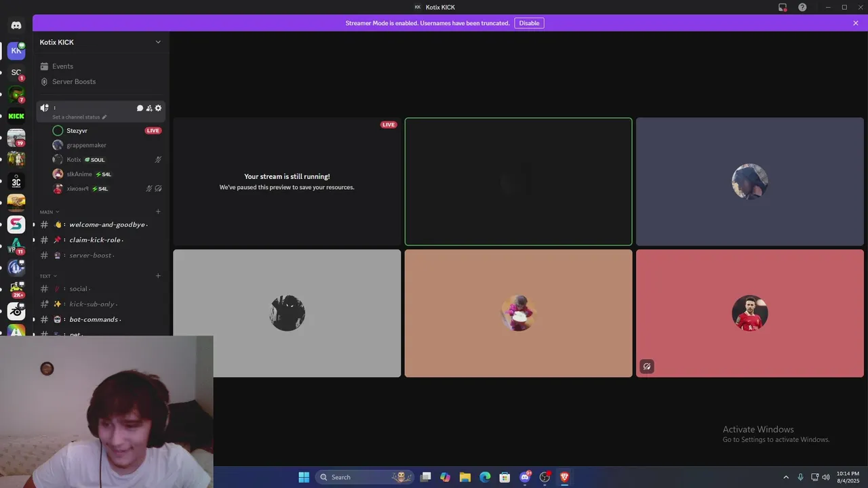The height and width of the screenshot is (488, 868).
Task: Open the 3C Games server icon
Action: tap(16, 182)
